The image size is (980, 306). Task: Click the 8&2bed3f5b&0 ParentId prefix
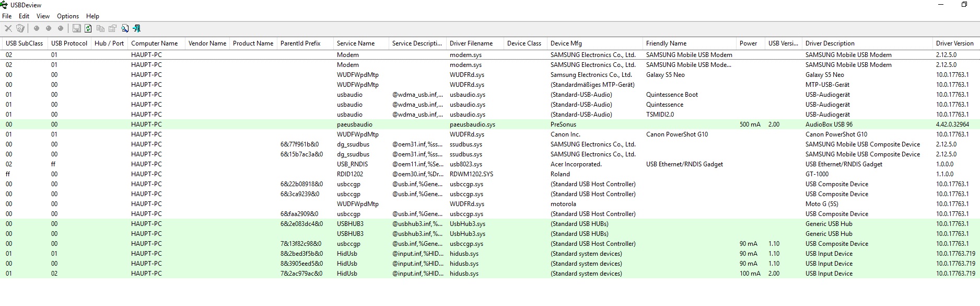(x=301, y=254)
